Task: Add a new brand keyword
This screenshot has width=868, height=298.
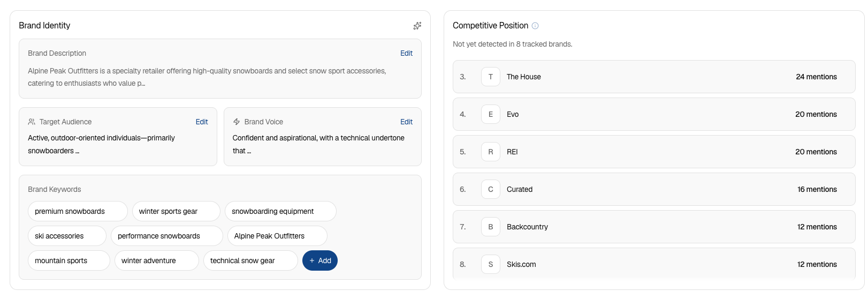Action: pos(320,260)
